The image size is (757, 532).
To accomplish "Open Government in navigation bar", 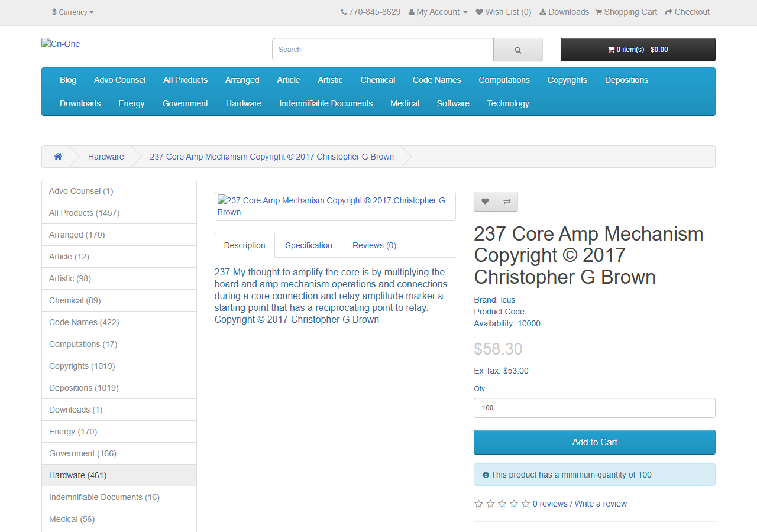I will pos(186,103).
